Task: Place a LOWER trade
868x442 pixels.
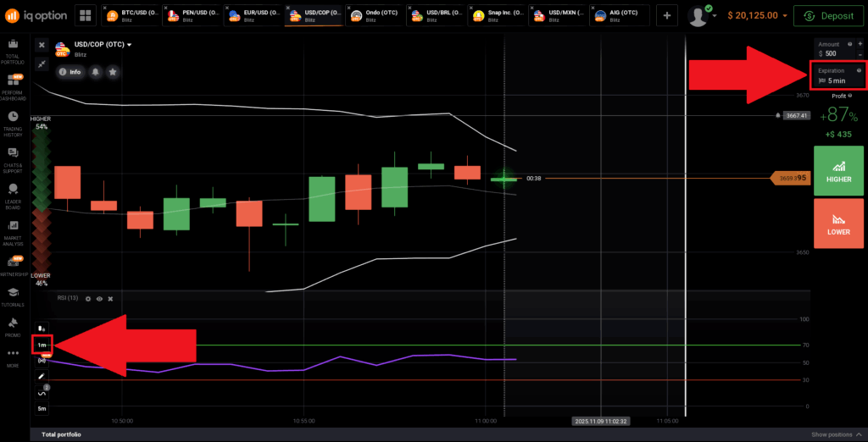Action: [838, 224]
